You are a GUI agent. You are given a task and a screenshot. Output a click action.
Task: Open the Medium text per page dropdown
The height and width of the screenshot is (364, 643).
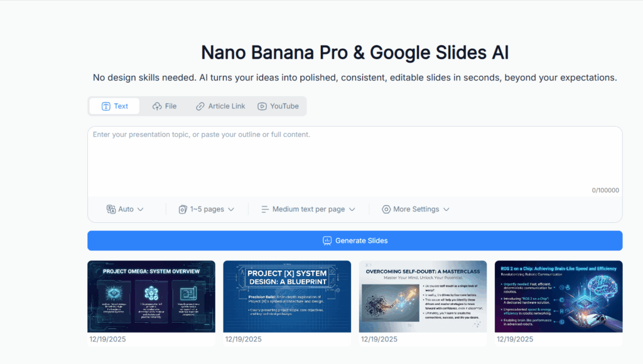pos(308,209)
